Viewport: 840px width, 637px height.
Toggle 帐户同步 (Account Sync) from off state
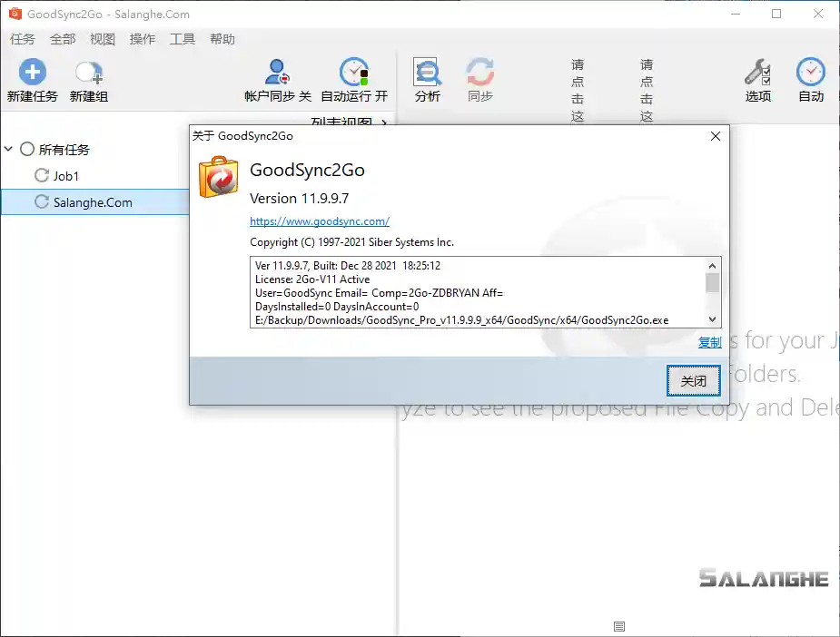276,71
